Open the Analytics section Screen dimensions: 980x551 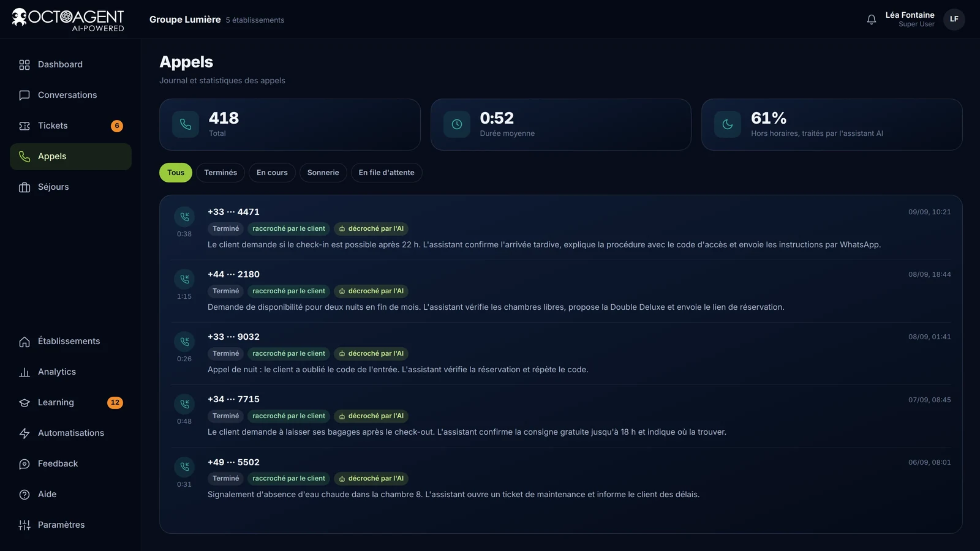tap(70, 372)
